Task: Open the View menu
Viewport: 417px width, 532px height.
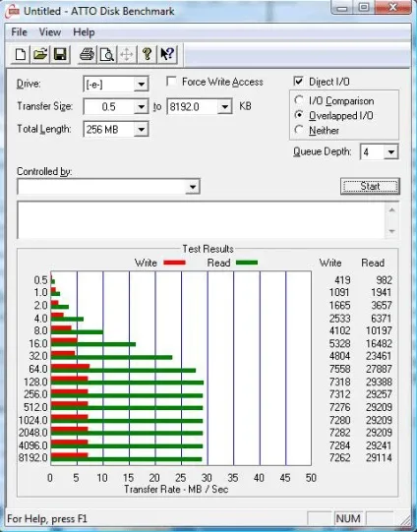Action: click(50, 32)
